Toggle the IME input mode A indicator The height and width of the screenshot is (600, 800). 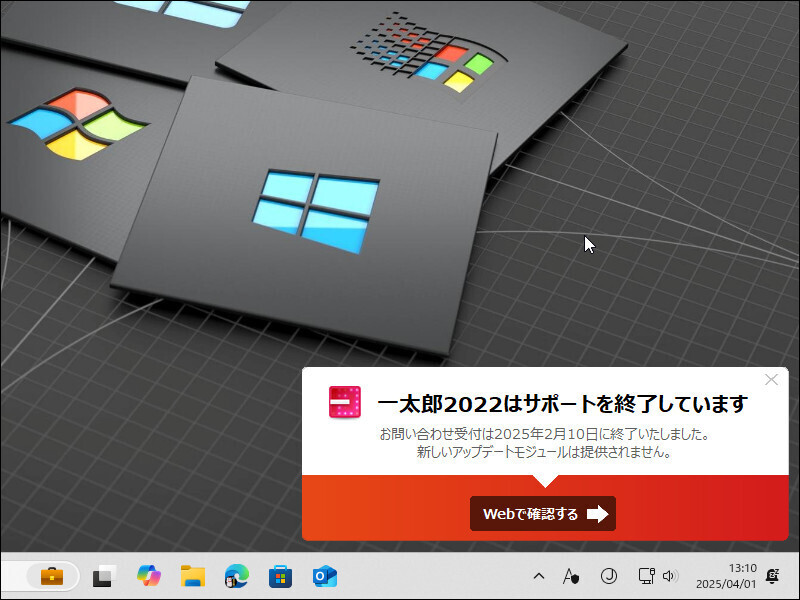[x=571, y=577]
